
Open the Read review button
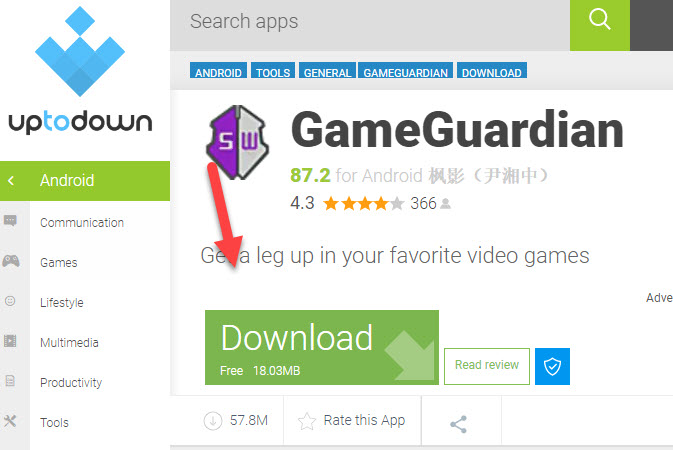click(487, 366)
